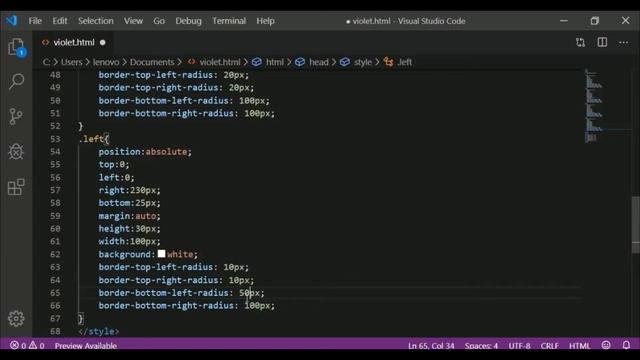Click UTF-8 encoding selector
The height and width of the screenshot is (360, 640).
click(519, 346)
